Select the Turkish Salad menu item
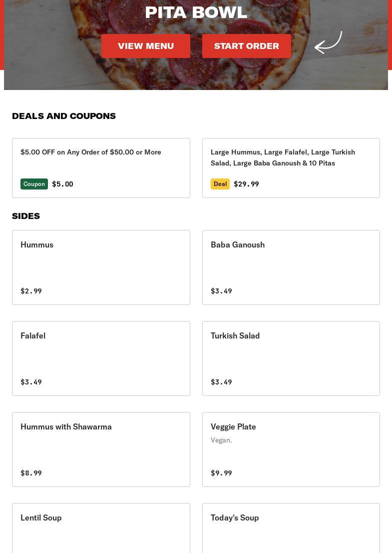 (291, 358)
